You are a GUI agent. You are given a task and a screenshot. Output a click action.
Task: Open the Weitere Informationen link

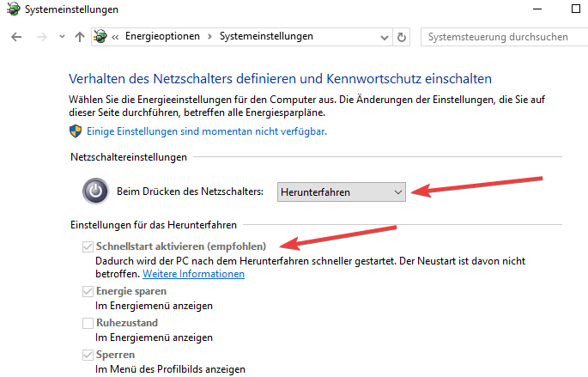pos(193,274)
